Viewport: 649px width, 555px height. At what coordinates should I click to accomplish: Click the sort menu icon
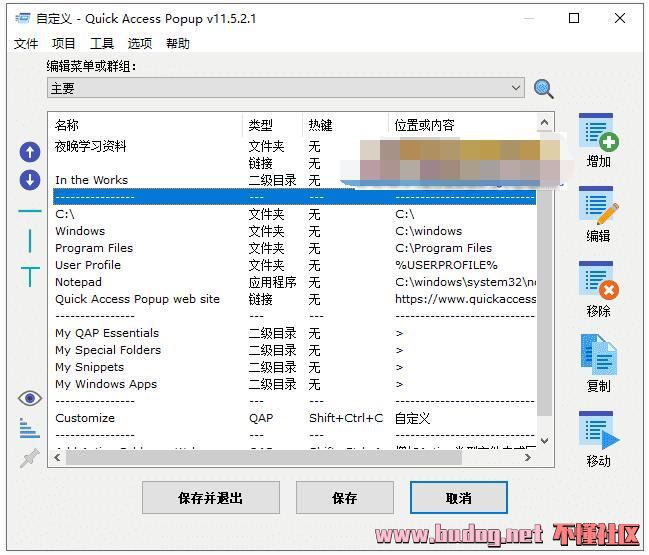(30, 428)
